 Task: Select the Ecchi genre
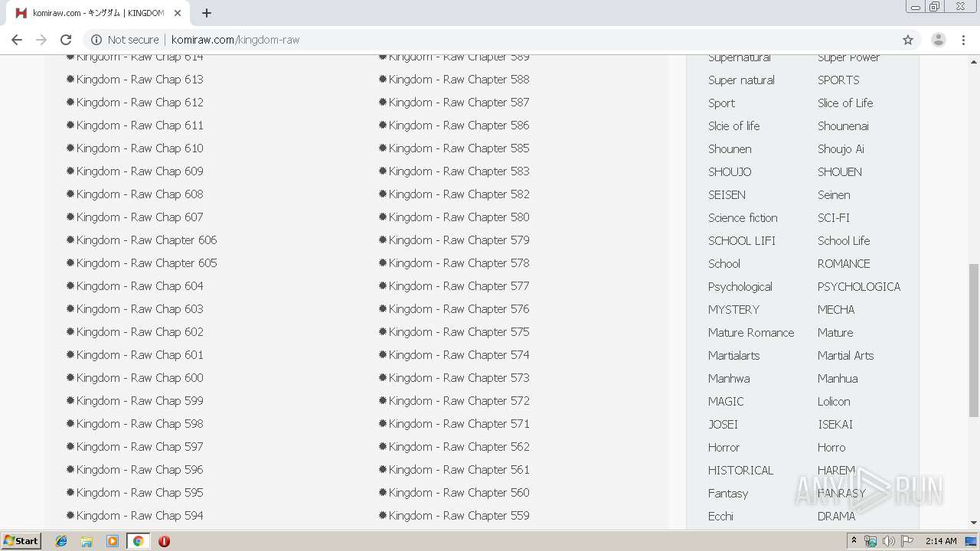pyautogui.click(x=720, y=517)
